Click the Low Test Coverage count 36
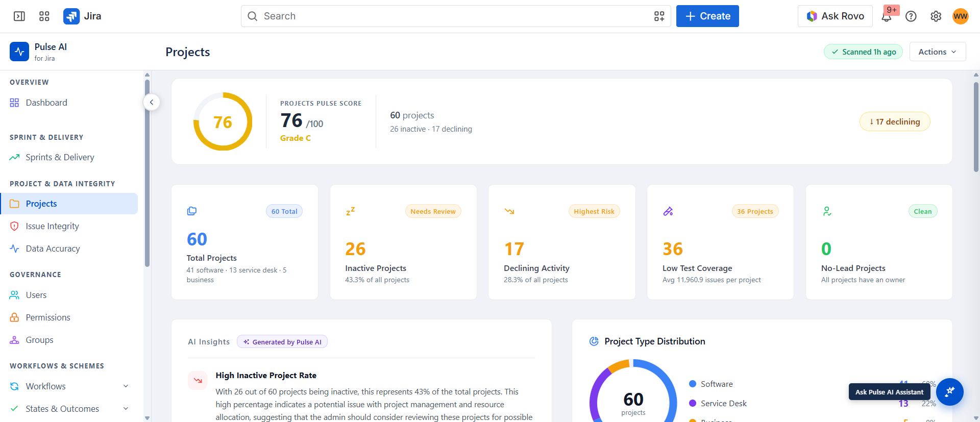Screen dimensions: 980x422 (673, 249)
